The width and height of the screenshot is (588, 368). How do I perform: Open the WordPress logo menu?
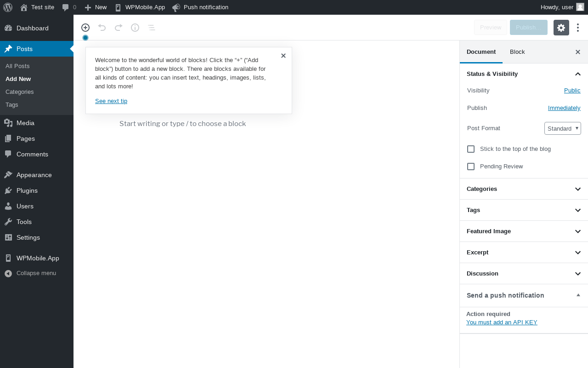[x=7, y=7]
